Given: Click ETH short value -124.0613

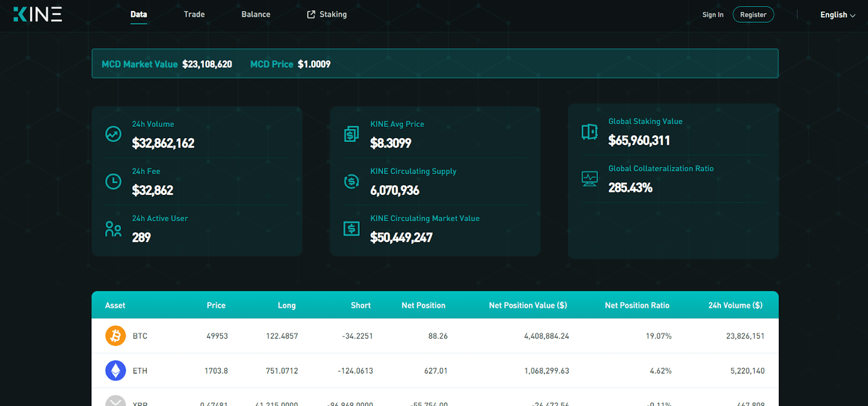Looking at the screenshot, I should [x=355, y=371].
